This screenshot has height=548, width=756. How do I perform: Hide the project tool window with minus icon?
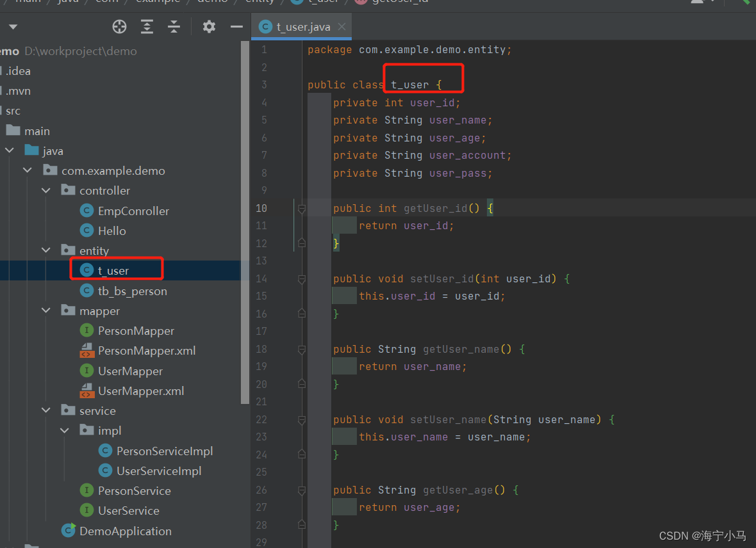coord(236,26)
